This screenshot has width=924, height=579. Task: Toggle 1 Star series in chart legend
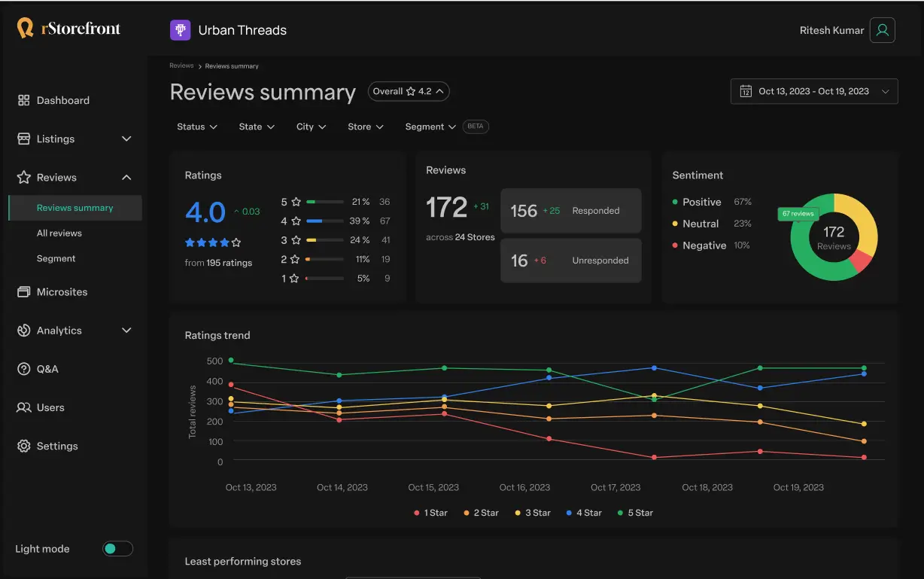click(x=430, y=513)
